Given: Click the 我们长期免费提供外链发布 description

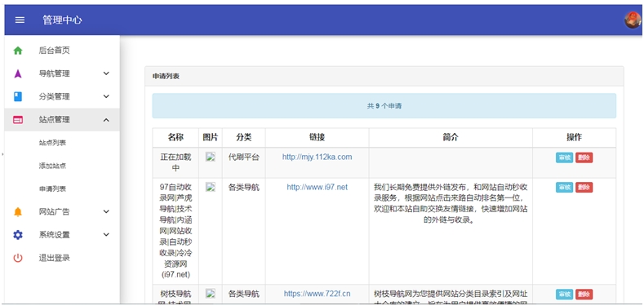Looking at the screenshot, I should coord(451,203).
